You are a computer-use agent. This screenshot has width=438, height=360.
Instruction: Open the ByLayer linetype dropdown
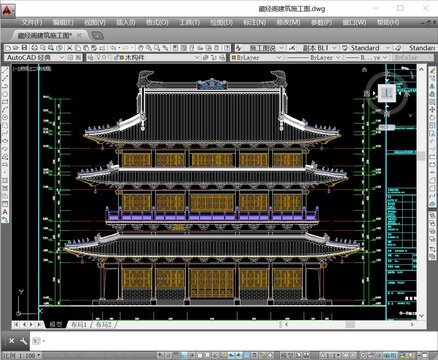point(338,58)
